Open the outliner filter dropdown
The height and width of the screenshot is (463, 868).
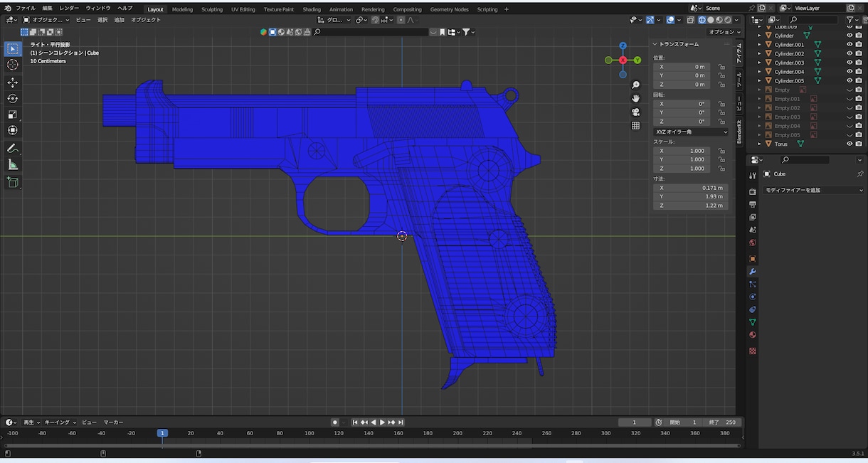[852, 20]
